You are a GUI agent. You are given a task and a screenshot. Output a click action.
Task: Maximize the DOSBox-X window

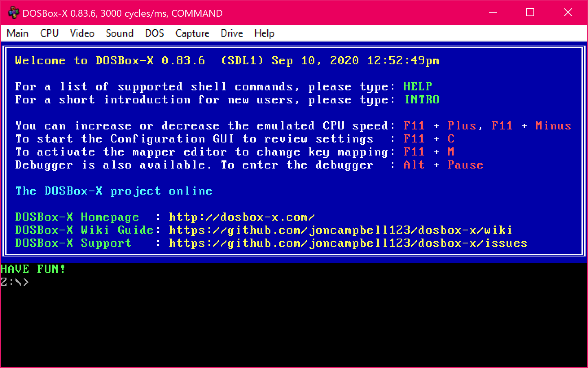click(530, 13)
